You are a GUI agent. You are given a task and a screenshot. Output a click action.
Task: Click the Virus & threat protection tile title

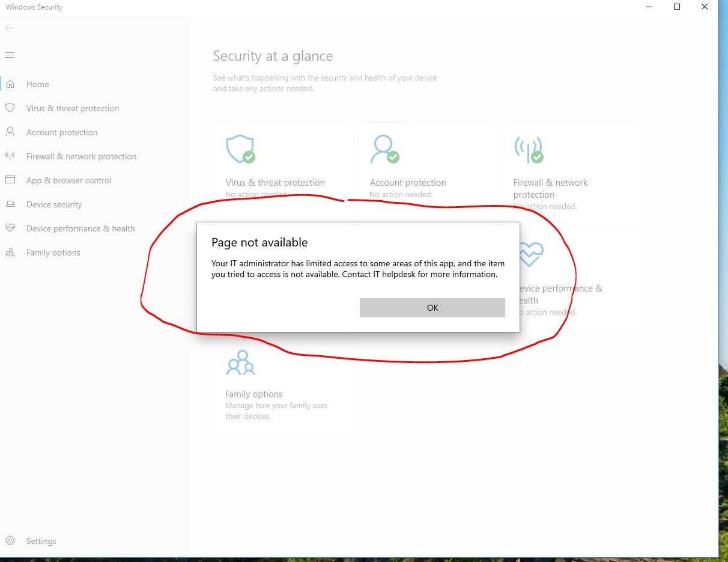click(x=275, y=183)
